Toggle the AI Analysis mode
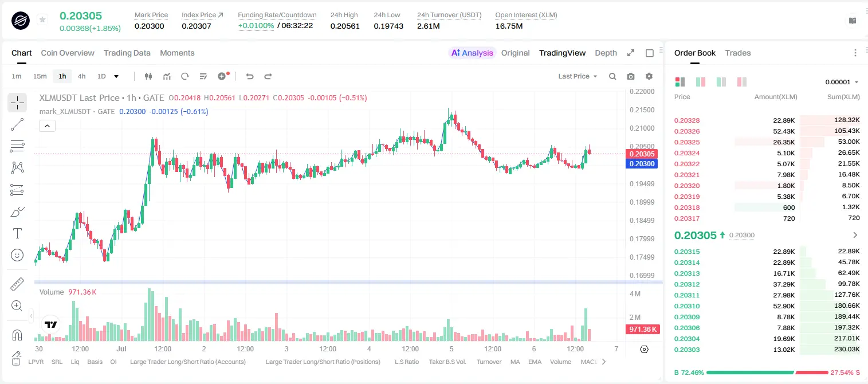 (472, 53)
